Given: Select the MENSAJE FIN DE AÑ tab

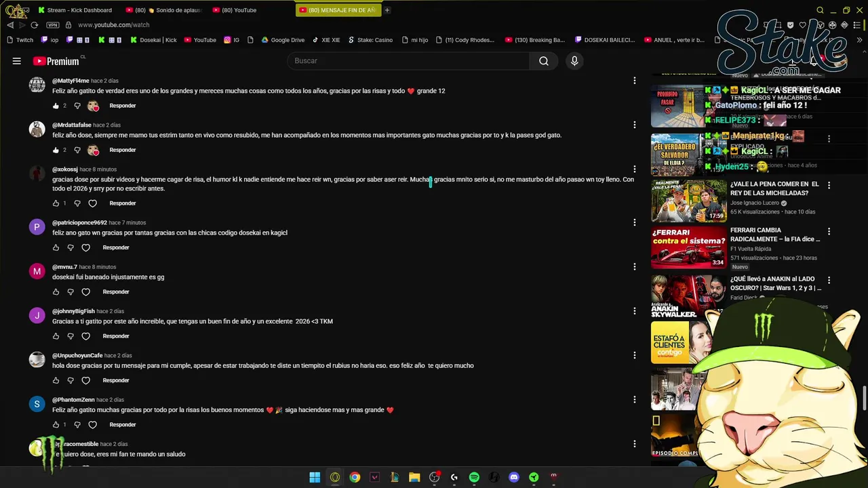Looking at the screenshot, I should pos(338,10).
